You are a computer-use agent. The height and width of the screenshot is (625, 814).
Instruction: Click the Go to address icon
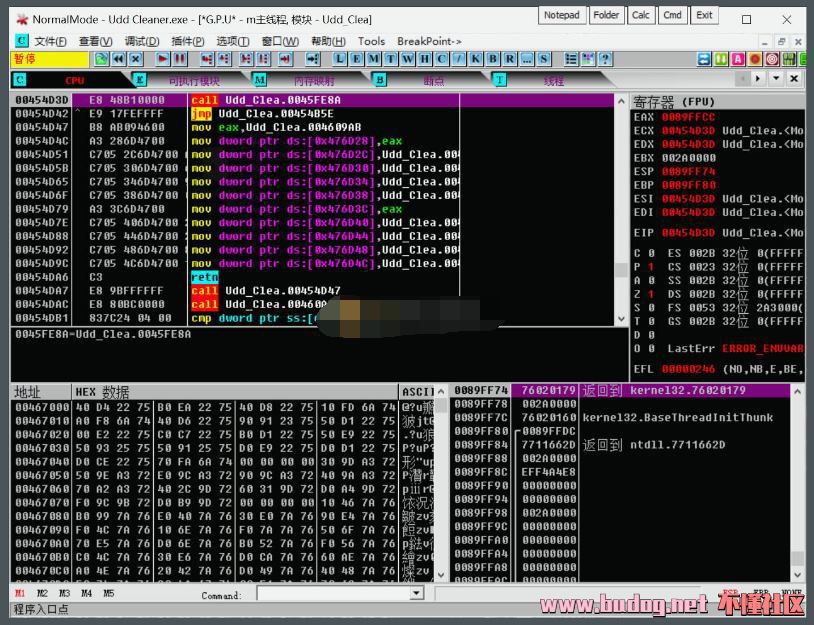[313, 59]
